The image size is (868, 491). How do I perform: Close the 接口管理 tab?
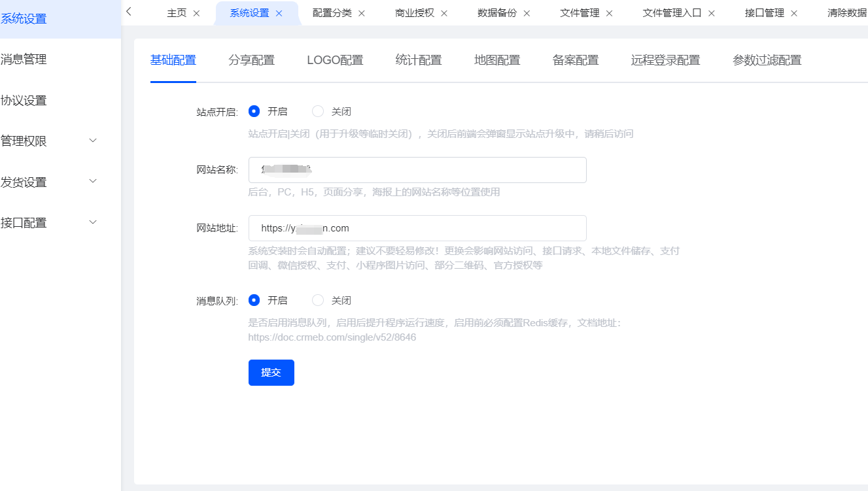coord(794,13)
